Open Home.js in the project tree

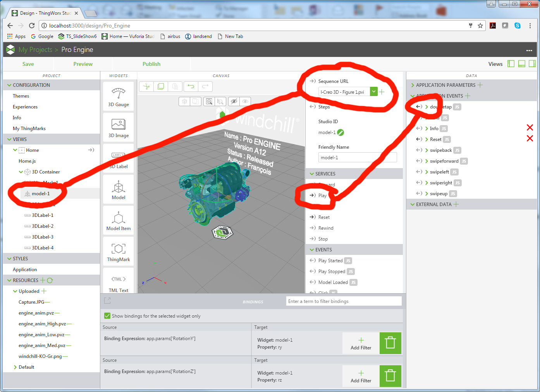pos(27,161)
